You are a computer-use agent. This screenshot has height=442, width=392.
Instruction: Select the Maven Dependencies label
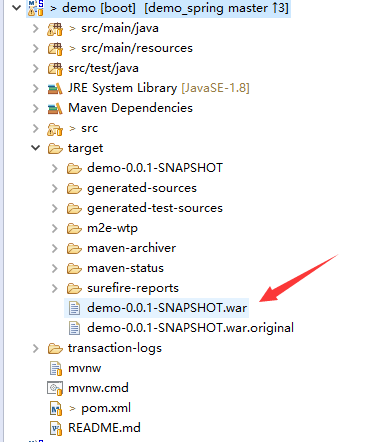pos(130,108)
